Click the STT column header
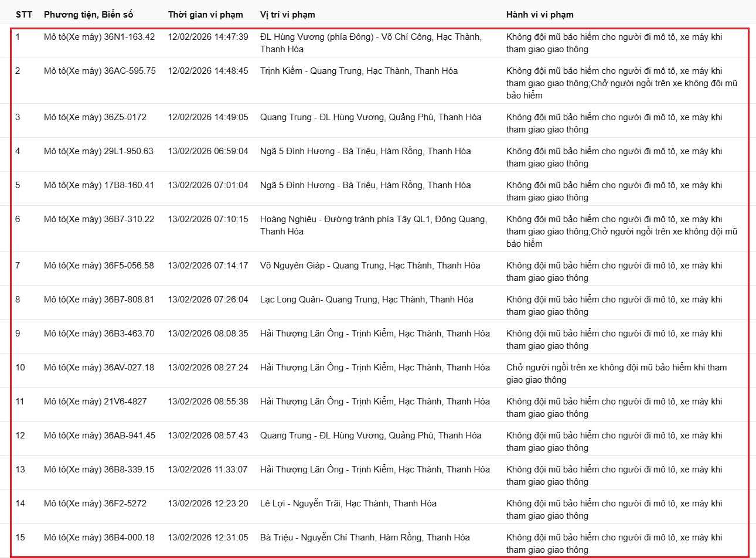The height and width of the screenshot is (558, 756). (24, 14)
